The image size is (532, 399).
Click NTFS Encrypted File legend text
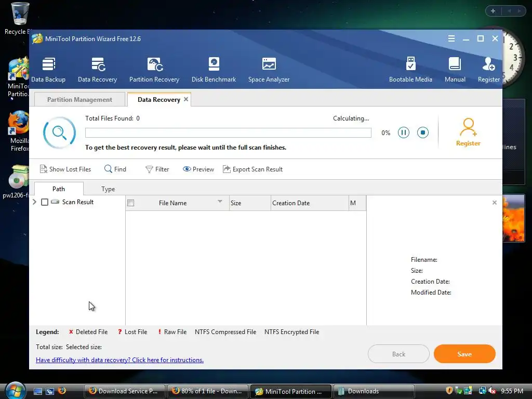[292, 332]
